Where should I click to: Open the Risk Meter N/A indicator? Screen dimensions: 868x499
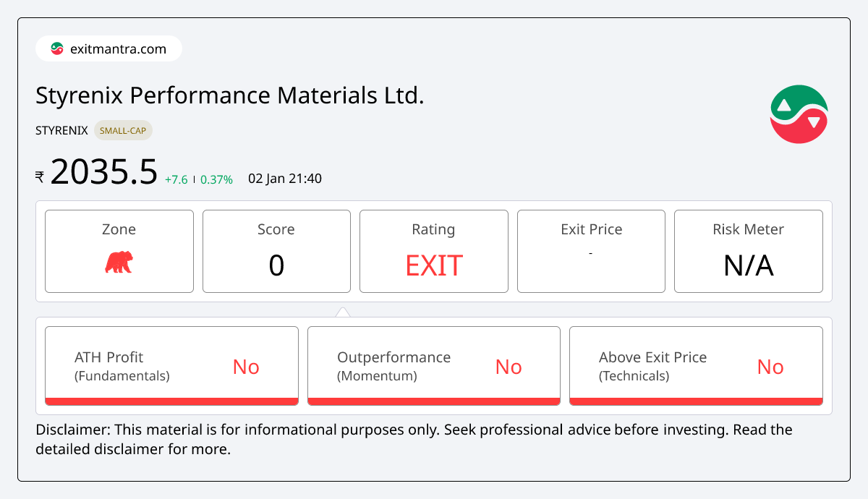(x=748, y=266)
